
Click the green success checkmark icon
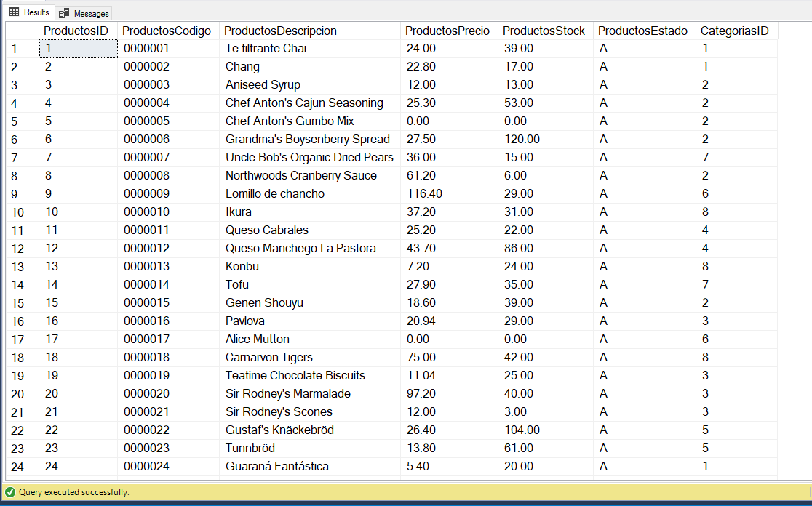point(10,492)
